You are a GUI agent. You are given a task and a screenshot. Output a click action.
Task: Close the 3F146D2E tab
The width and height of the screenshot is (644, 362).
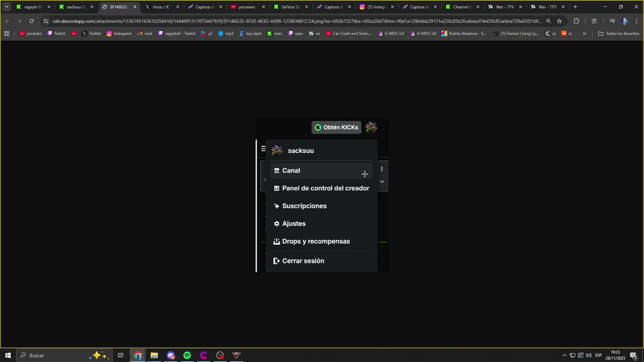135,7
